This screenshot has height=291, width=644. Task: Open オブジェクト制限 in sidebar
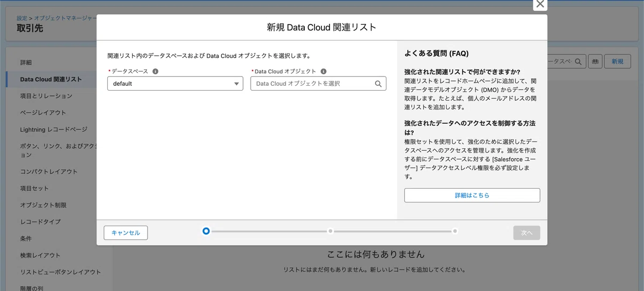43,205
